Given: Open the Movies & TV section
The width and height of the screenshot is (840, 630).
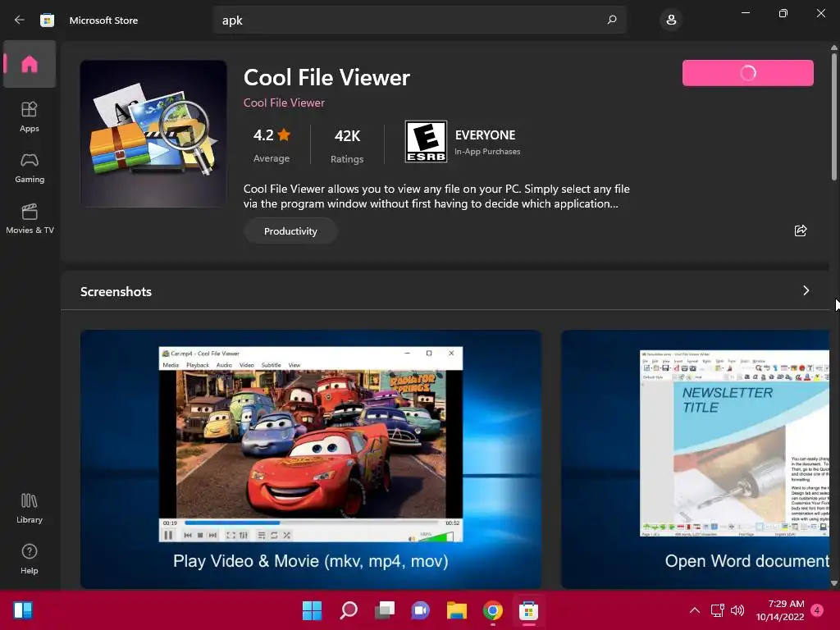Looking at the screenshot, I should point(30,218).
